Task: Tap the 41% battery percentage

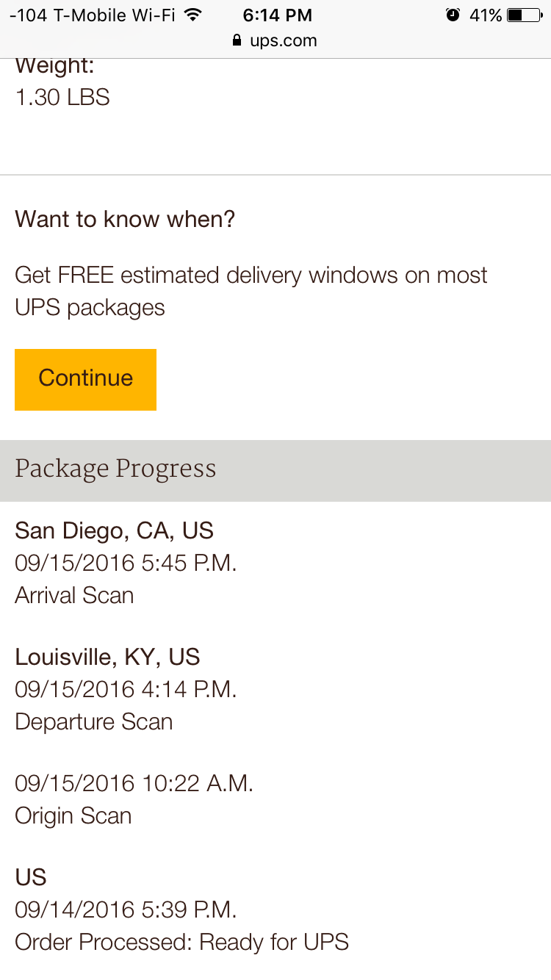Action: pyautogui.click(x=486, y=15)
